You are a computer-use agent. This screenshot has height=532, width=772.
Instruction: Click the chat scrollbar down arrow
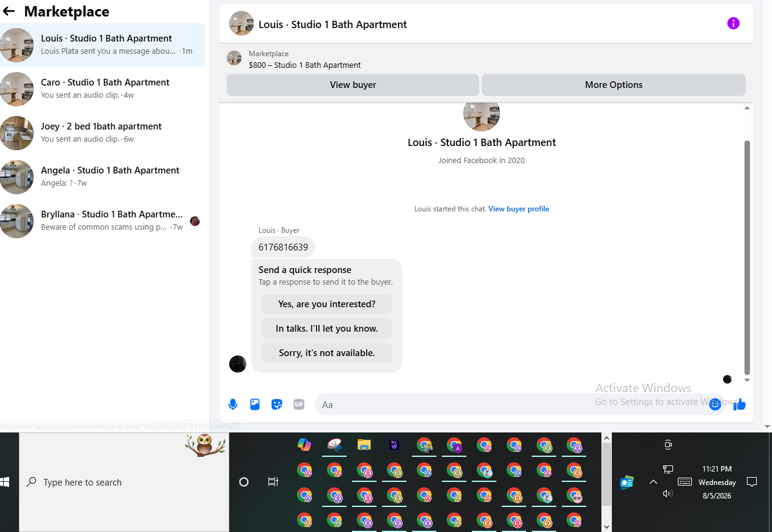pyautogui.click(x=747, y=380)
